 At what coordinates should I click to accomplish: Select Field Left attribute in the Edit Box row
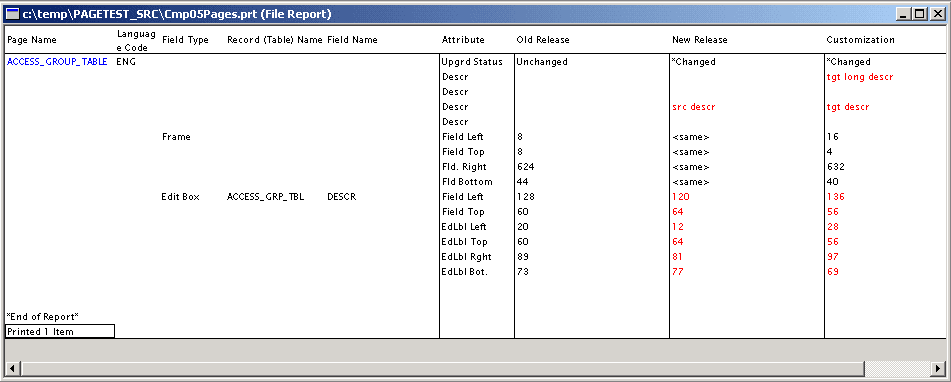pos(462,196)
